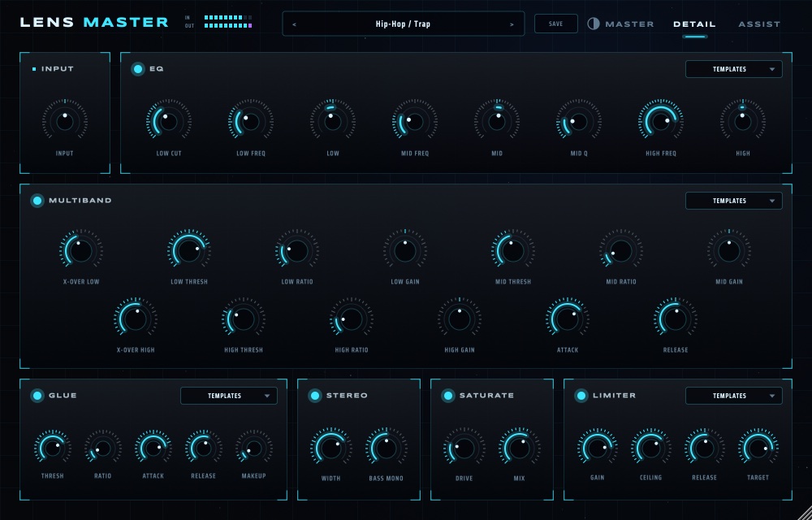
Task: Grab the window resize handle corner
Action: point(805,513)
